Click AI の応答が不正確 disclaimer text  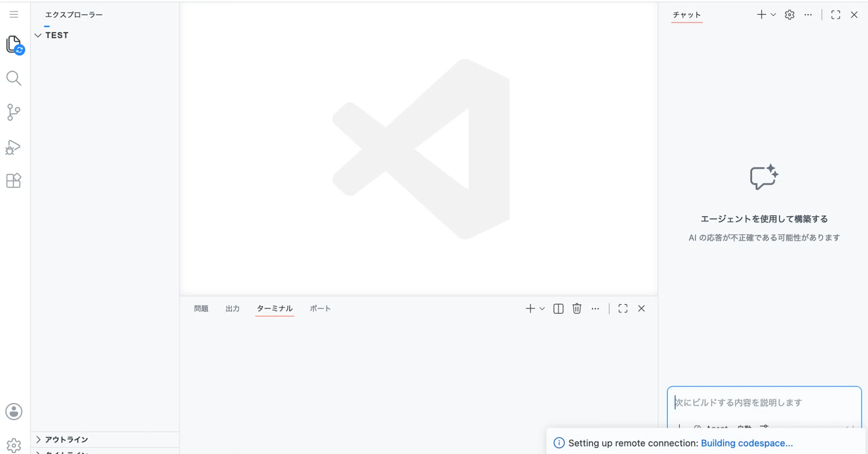point(764,238)
